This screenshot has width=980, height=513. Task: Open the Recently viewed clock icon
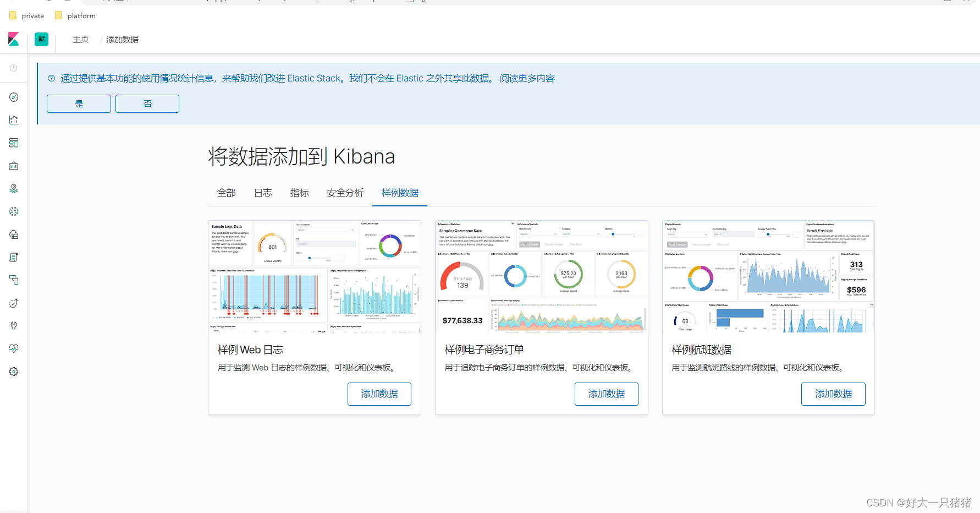pos(14,68)
